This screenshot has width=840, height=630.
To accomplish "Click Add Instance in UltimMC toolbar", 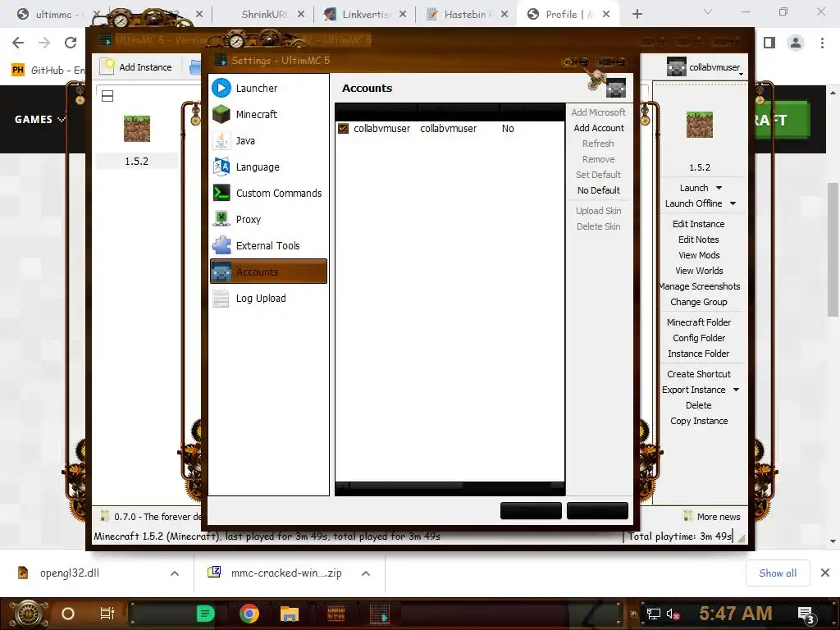I will [x=137, y=67].
